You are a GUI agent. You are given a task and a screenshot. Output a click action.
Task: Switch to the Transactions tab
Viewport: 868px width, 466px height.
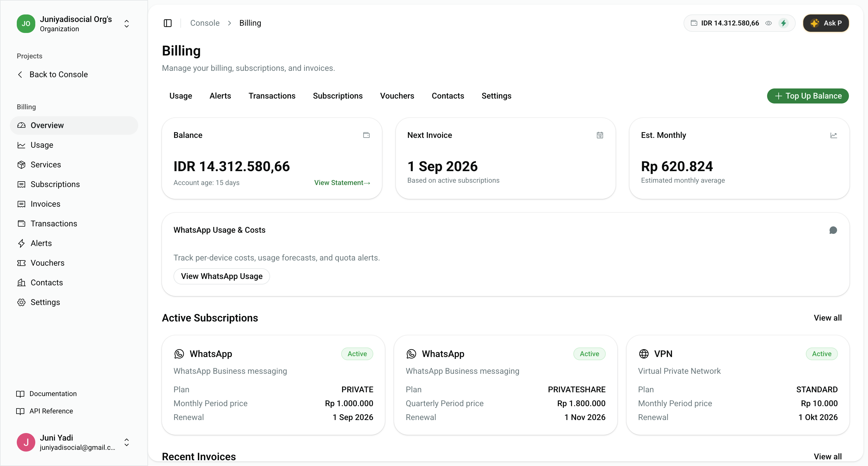pos(272,96)
